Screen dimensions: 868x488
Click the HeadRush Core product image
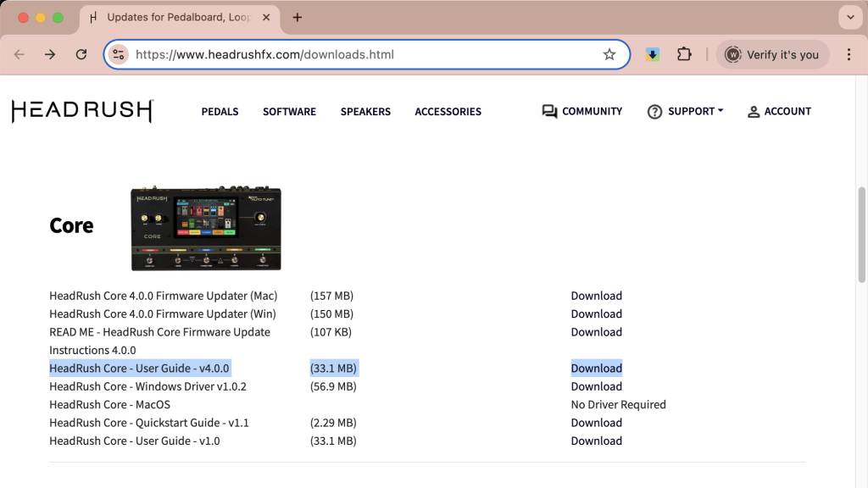(205, 226)
